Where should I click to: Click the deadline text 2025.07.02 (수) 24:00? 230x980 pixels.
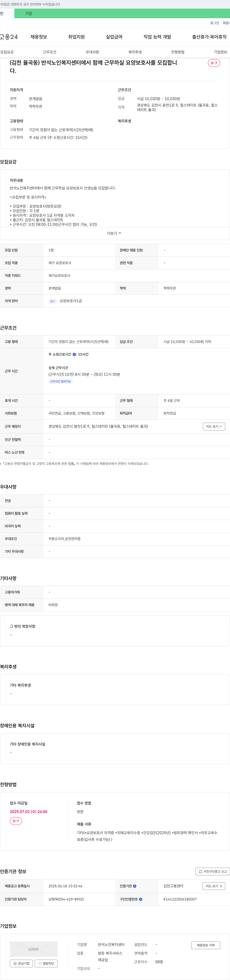point(29,811)
